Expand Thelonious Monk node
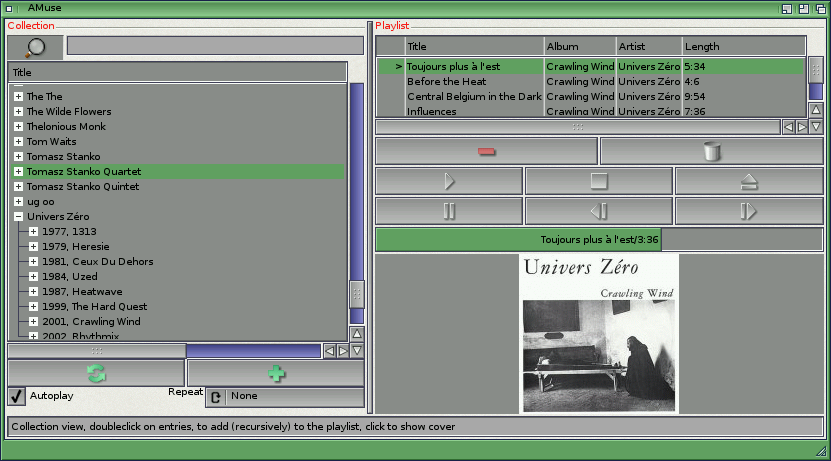Image resolution: width=831 pixels, height=461 pixels. click(19, 126)
